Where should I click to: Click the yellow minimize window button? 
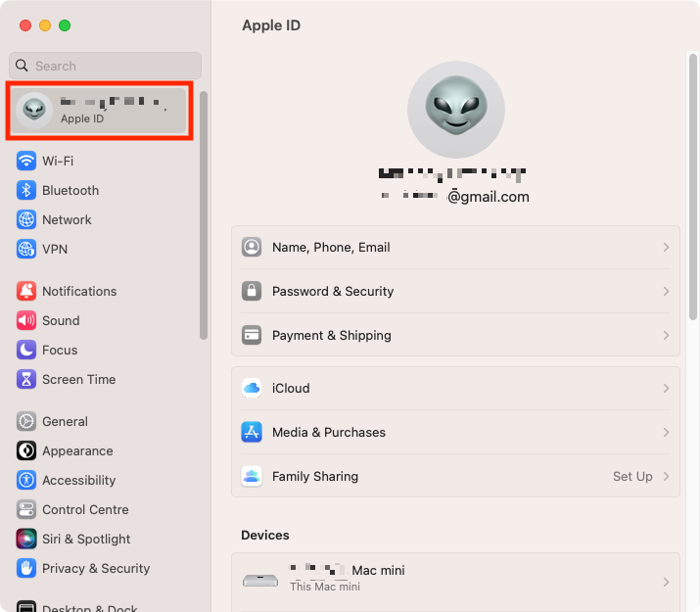(45, 25)
